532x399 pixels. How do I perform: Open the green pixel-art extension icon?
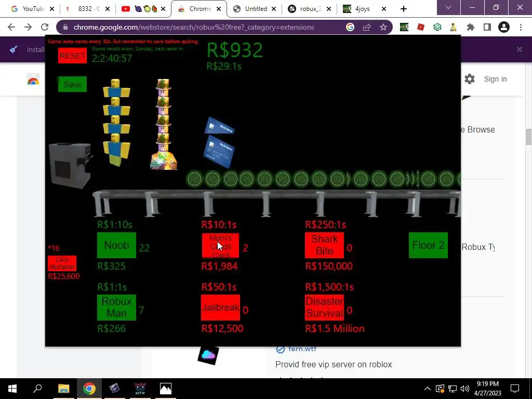click(x=404, y=27)
